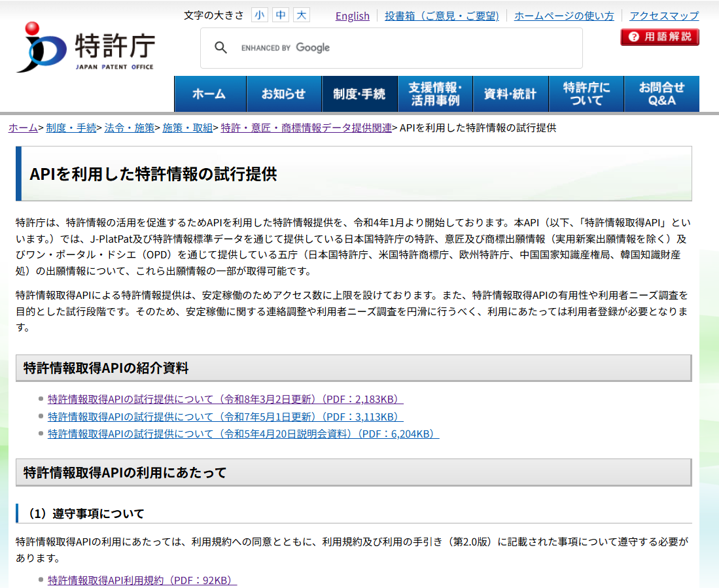Open 投書箱（ご意見・ご要望） link
Viewport: 719px width, 588px height.
pos(442,16)
